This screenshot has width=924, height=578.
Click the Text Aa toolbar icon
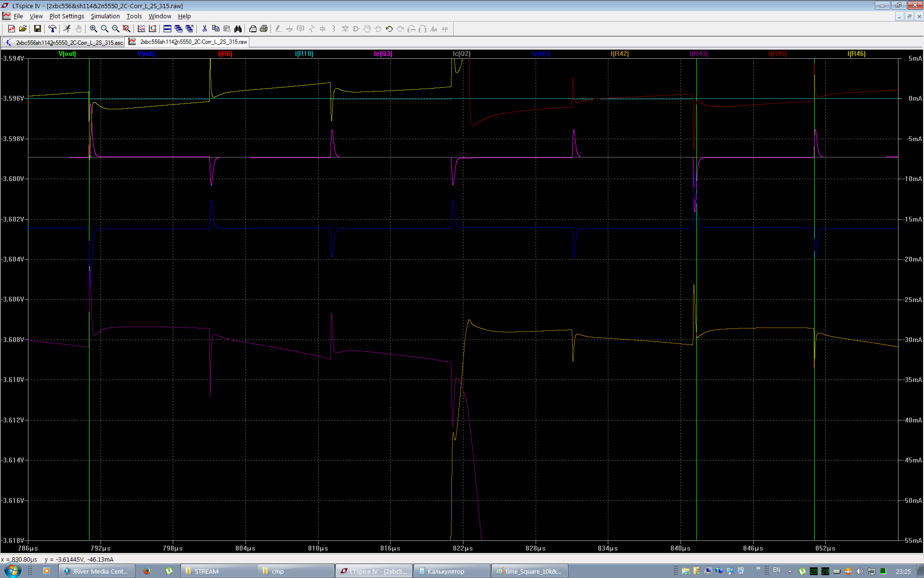[x=434, y=29]
